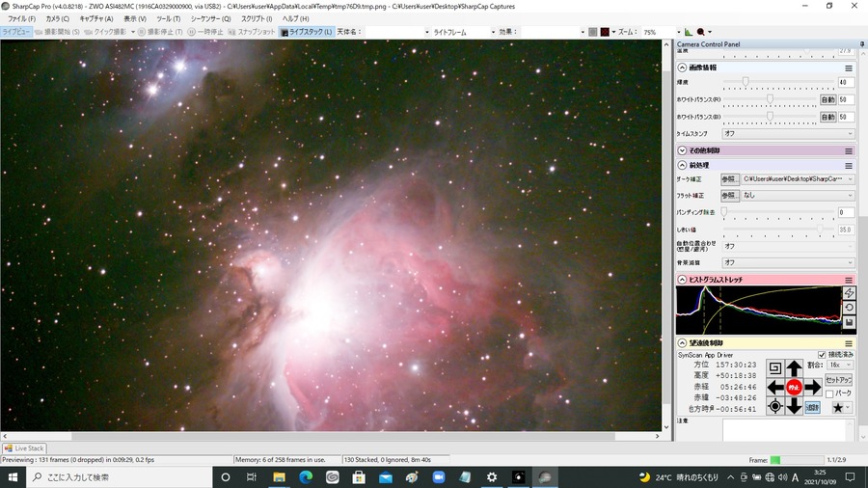Open the タイムスタンプ dropdown

click(788, 133)
